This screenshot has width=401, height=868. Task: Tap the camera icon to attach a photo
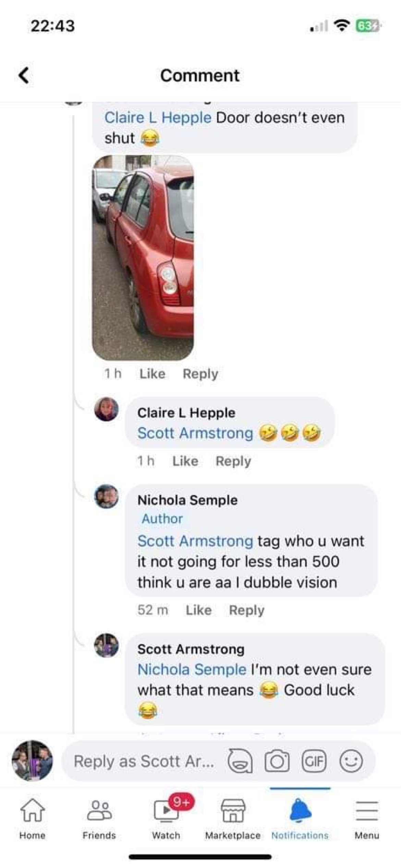tap(277, 761)
